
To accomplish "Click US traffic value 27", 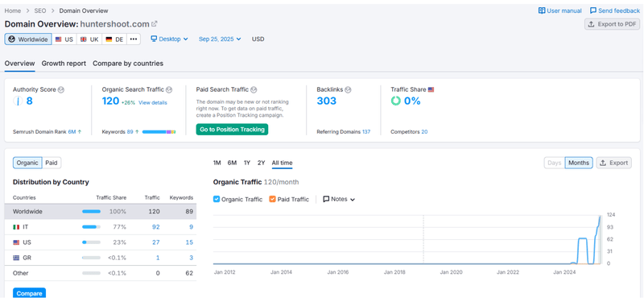I will (x=155, y=242).
